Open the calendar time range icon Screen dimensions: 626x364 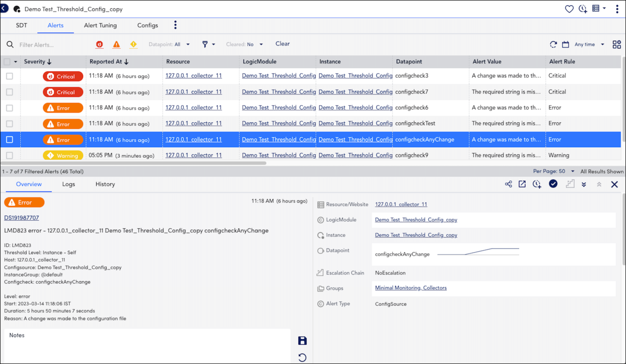click(565, 44)
